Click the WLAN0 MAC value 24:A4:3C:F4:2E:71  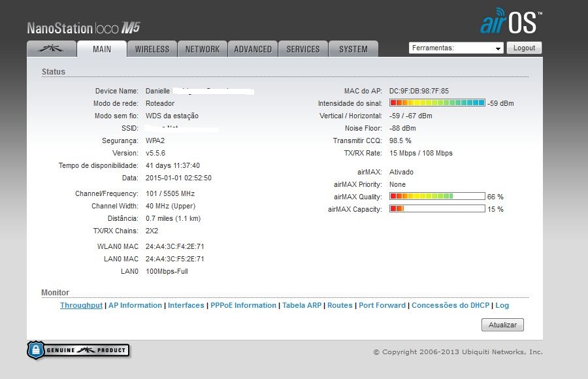point(174,246)
